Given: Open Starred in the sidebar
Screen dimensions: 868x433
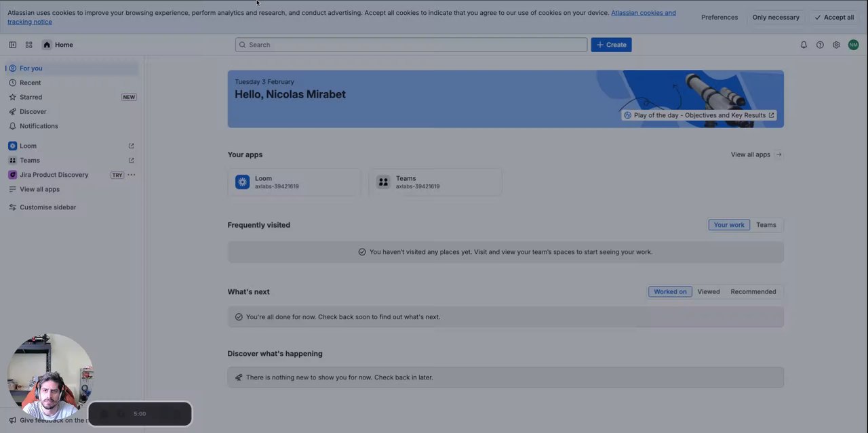Looking at the screenshot, I should (72, 97).
